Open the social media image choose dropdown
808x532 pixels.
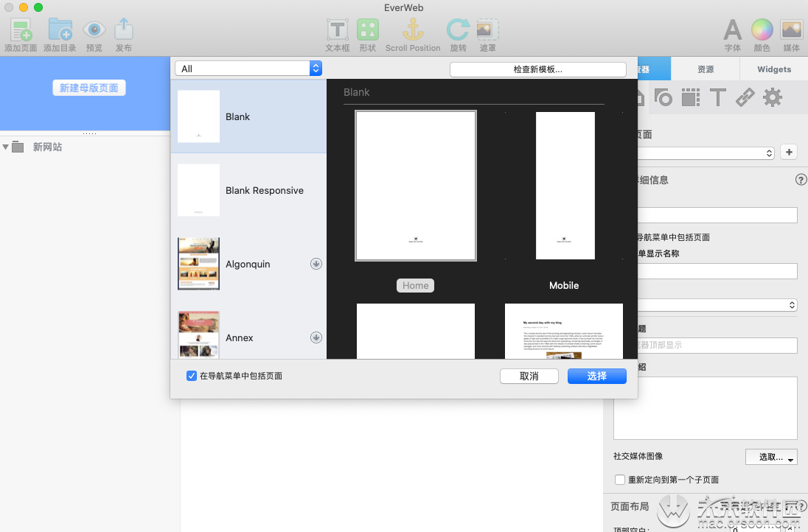pyautogui.click(x=771, y=457)
